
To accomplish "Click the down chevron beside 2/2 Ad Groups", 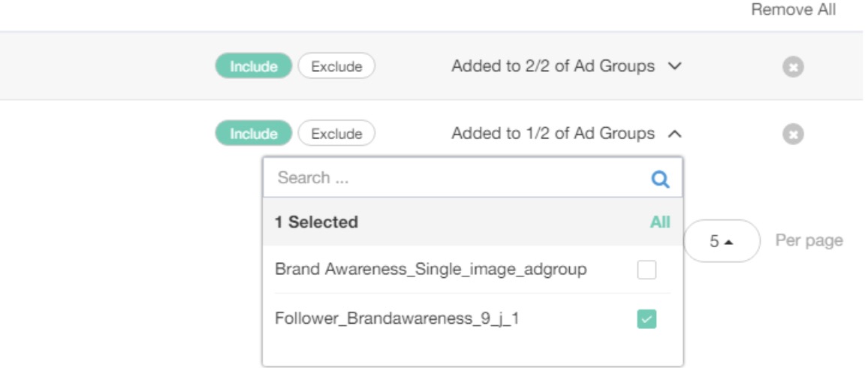I will pyautogui.click(x=674, y=66).
